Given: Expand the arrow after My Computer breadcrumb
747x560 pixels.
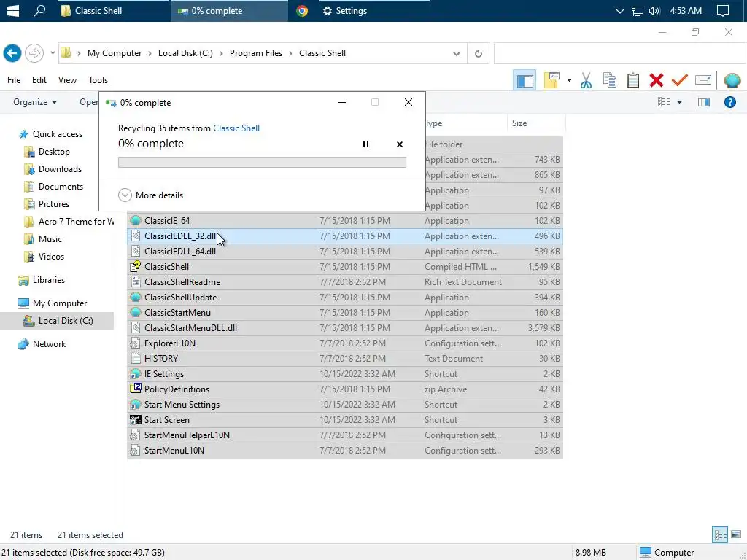Looking at the screenshot, I should coord(150,53).
